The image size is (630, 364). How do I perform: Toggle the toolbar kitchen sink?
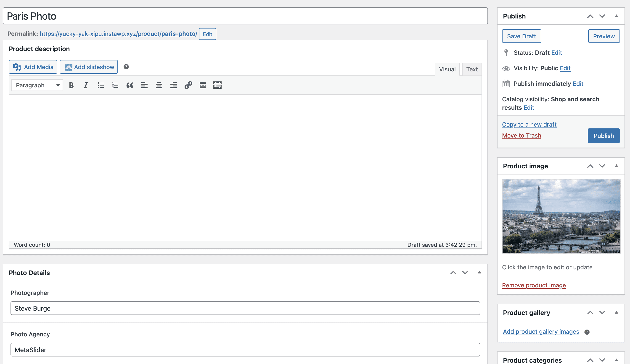click(x=217, y=85)
